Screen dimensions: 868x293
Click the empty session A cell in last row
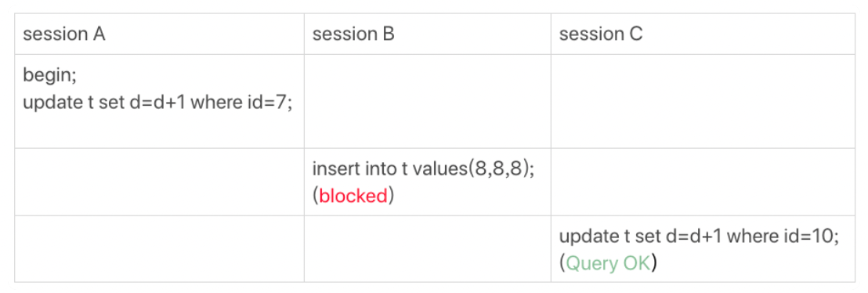159,248
